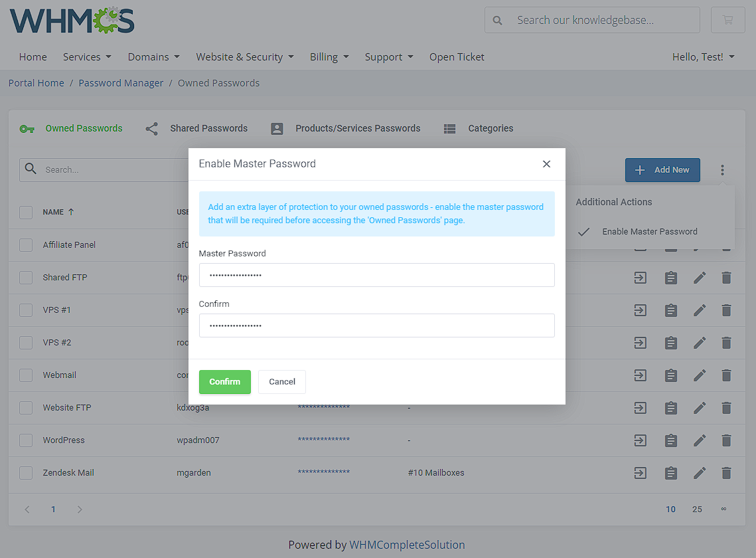Click the Confirm password input field
Screen dimensions: 756x558
click(376, 325)
